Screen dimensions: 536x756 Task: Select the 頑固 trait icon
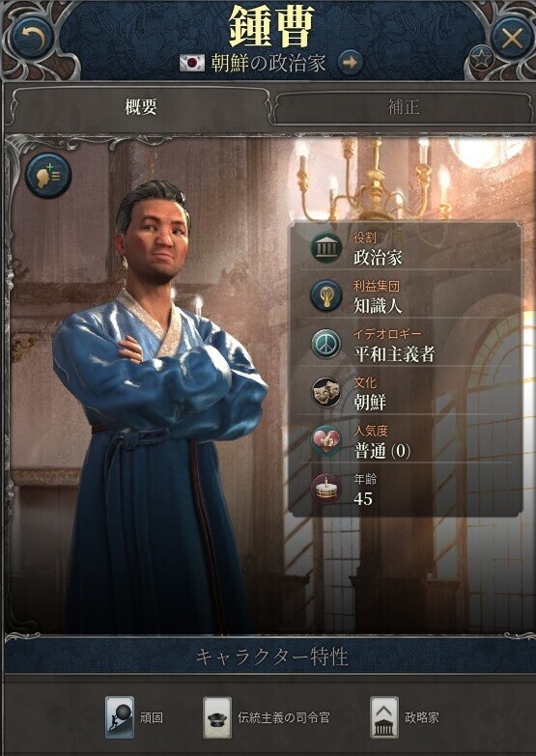[120, 717]
